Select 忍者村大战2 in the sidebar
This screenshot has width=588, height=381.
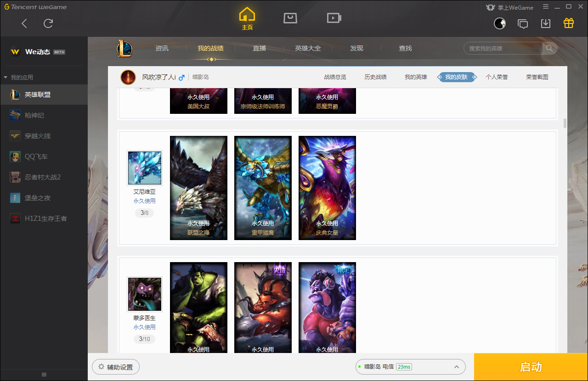44,177
